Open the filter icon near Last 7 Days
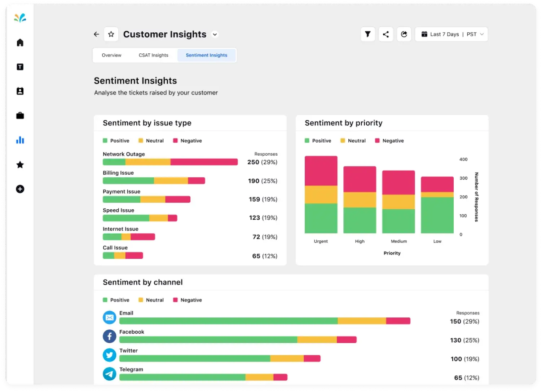The height and width of the screenshot is (392, 542). pyautogui.click(x=367, y=34)
